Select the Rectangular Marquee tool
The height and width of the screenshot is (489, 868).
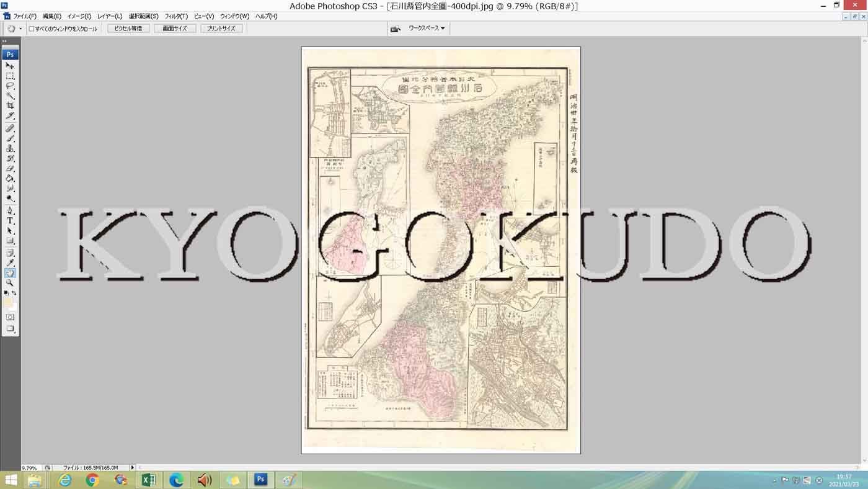tap(10, 76)
